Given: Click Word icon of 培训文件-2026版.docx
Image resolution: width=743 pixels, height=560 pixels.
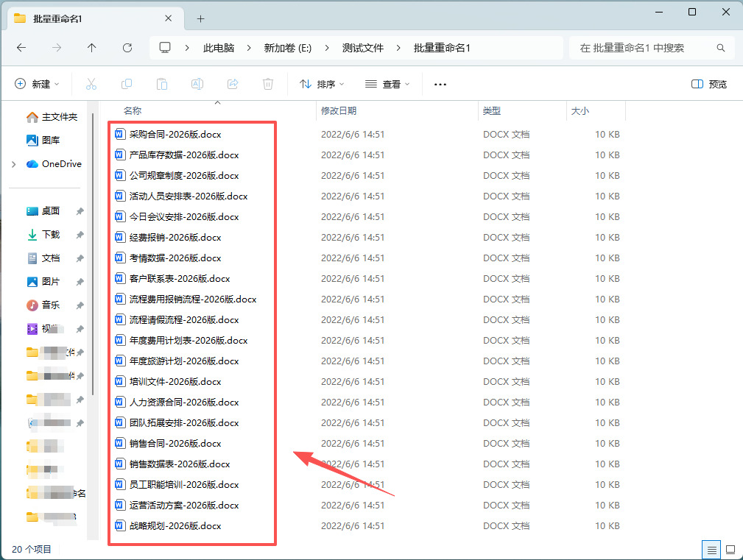Looking at the screenshot, I should pos(120,381).
